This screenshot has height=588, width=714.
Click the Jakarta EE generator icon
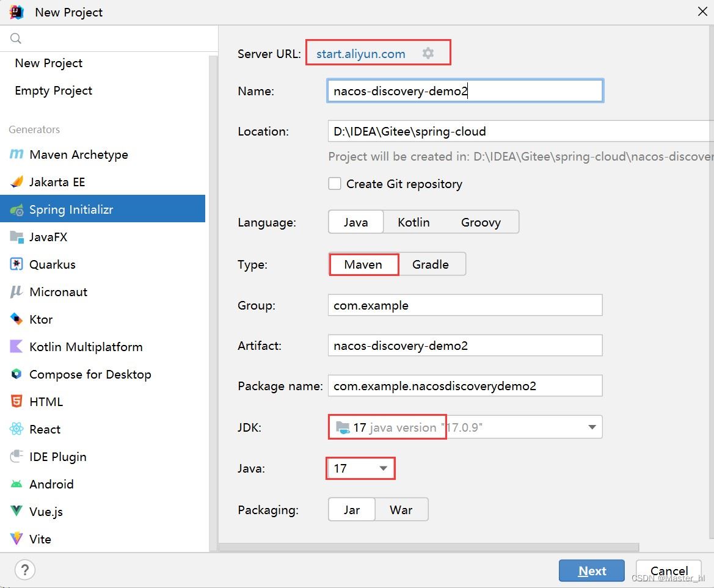click(x=16, y=182)
